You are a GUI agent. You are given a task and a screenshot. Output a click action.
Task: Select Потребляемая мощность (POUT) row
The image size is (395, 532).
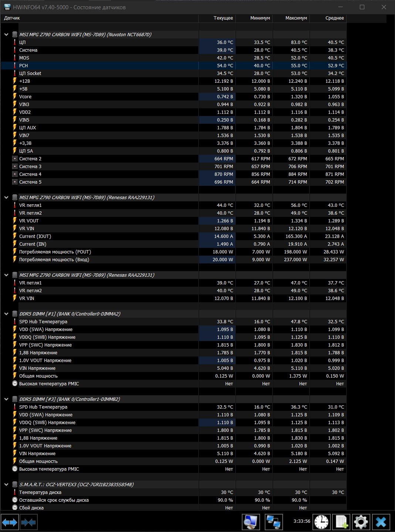(x=174, y=252)
